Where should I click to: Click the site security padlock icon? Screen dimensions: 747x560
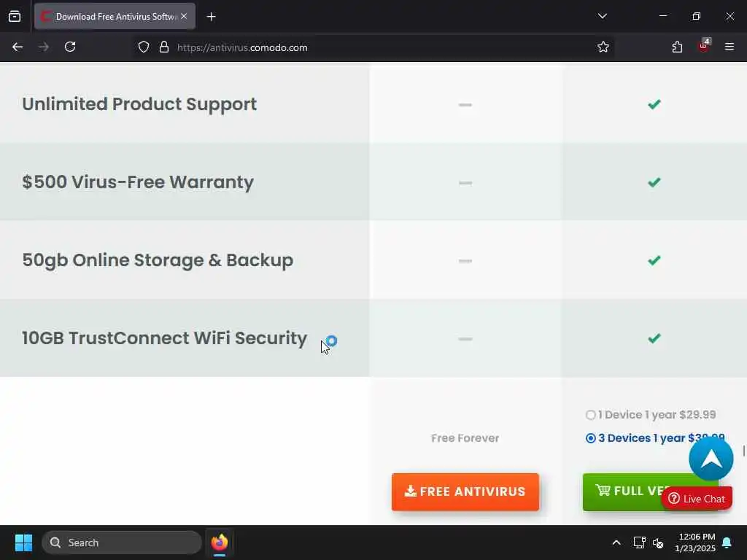point(164,47)
